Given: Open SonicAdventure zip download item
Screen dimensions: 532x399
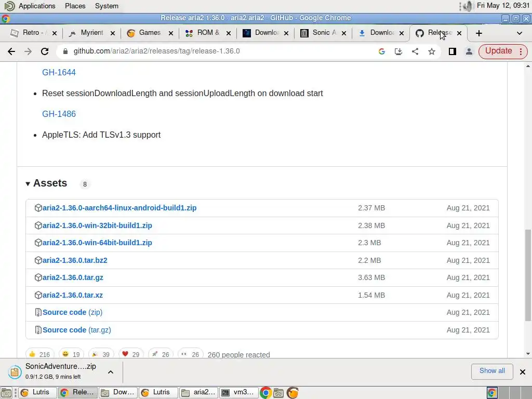Looking at the screenshot, I should (54, 371).
